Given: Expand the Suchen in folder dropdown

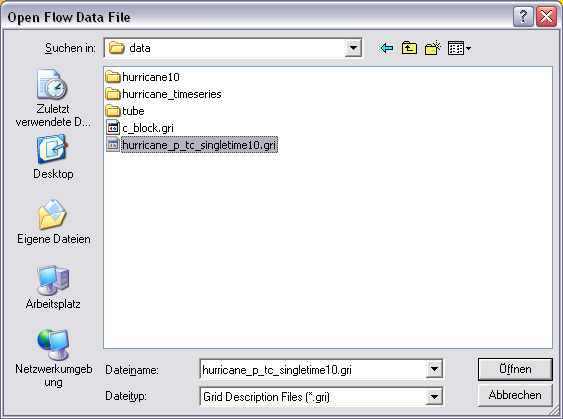Looking at the screenshot, I should pos(353,48).
